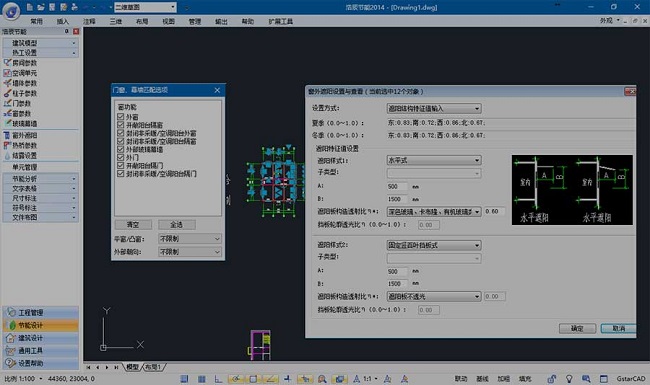This screenshot has width=650, height=385.
Task: Open the 比例 1:100 scale dropdown arrow
Action: click(x=41, y=379)
